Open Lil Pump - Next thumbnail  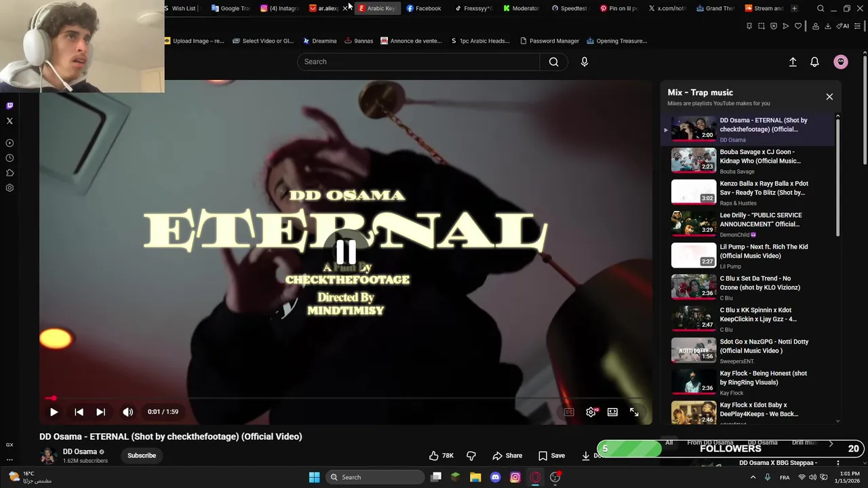(693, 256)
